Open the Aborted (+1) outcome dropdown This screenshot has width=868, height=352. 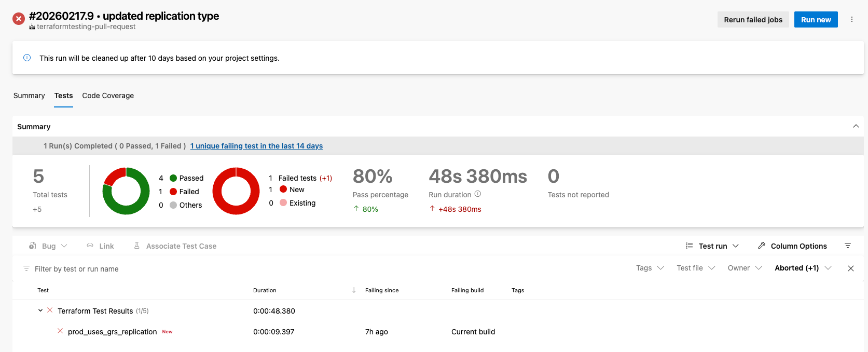tap(803, 268)
